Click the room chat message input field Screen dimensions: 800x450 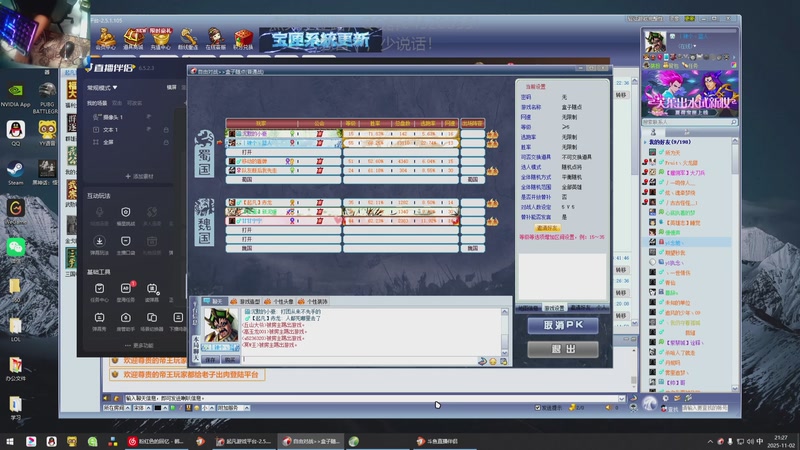(x=359, y=360)
